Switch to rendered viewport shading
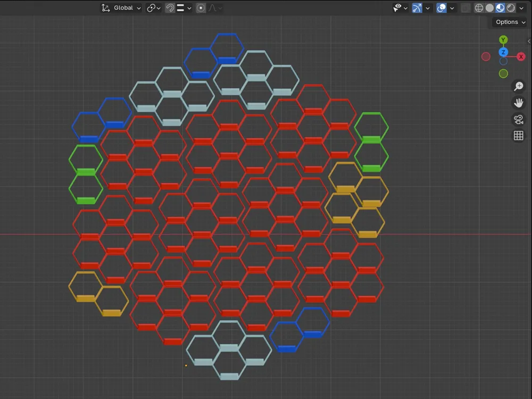The image size is (532, 399). [511, 8]
